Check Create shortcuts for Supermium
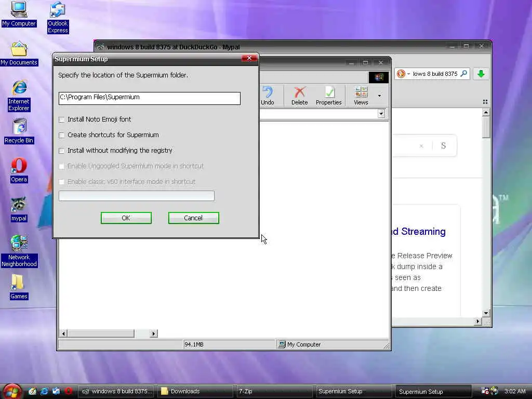The image size is (532, 399). click(x=61, y=135)
